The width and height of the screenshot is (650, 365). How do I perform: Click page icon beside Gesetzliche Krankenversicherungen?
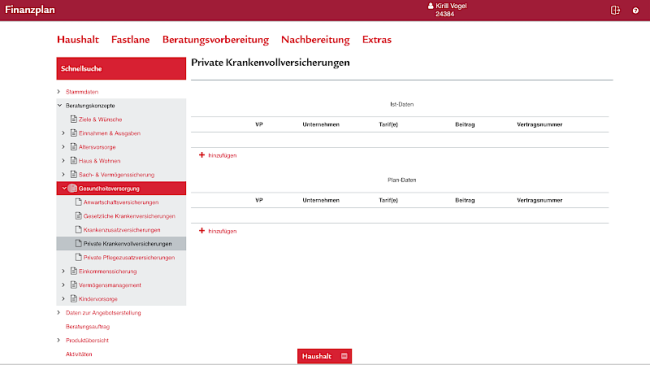(78, 216)
